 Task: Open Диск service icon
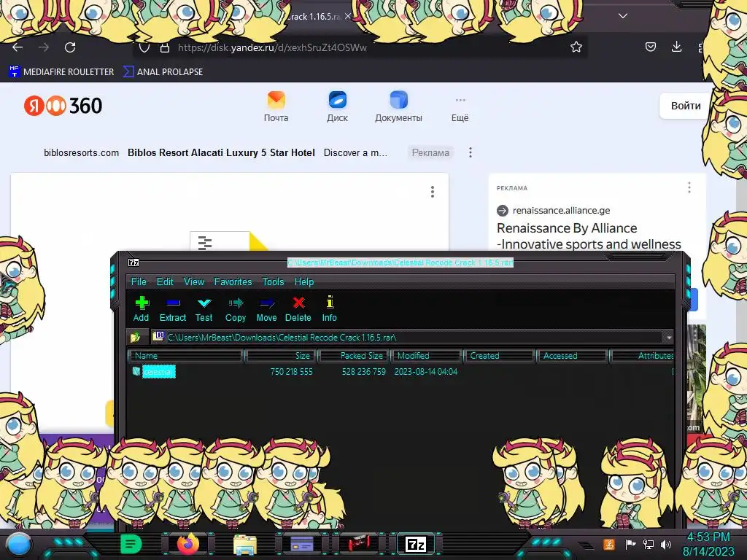pos(337,106)
